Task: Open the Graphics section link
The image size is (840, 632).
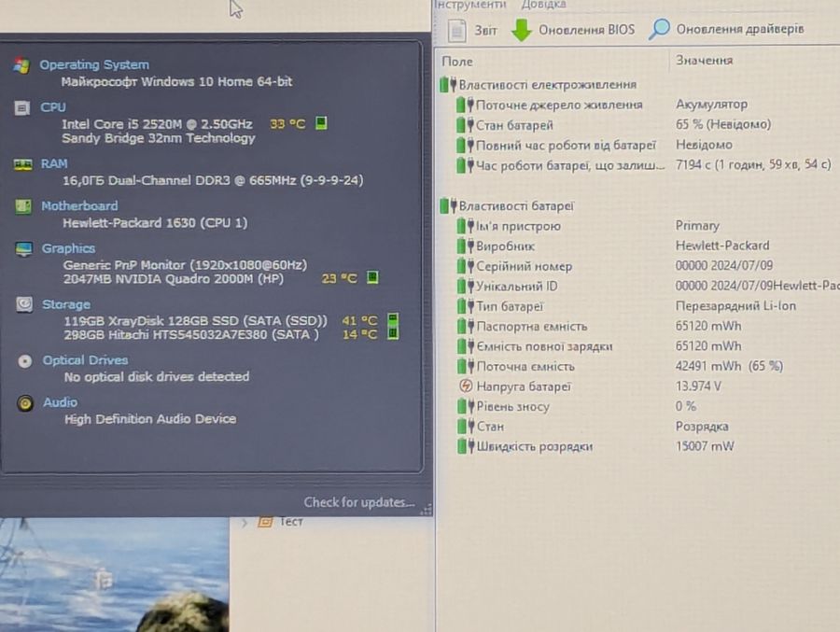Action: click(x=68, y=248)
